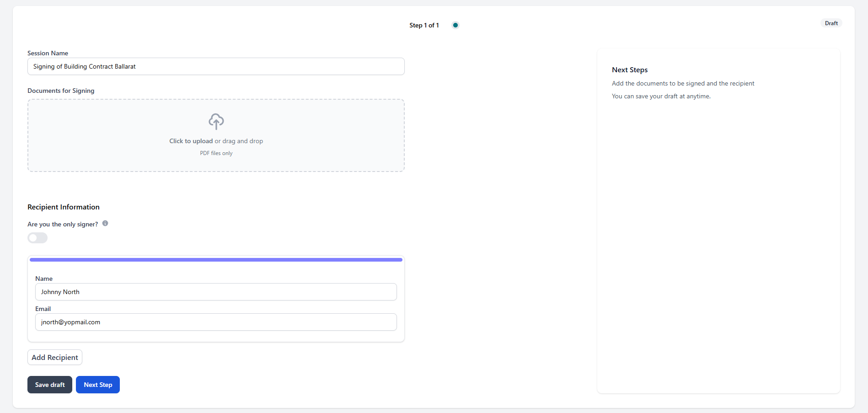Image resolution: width=868 pixels, height=413 pixels.
Task: Proceed with the Next Step button
Action: tap(97, 384)
